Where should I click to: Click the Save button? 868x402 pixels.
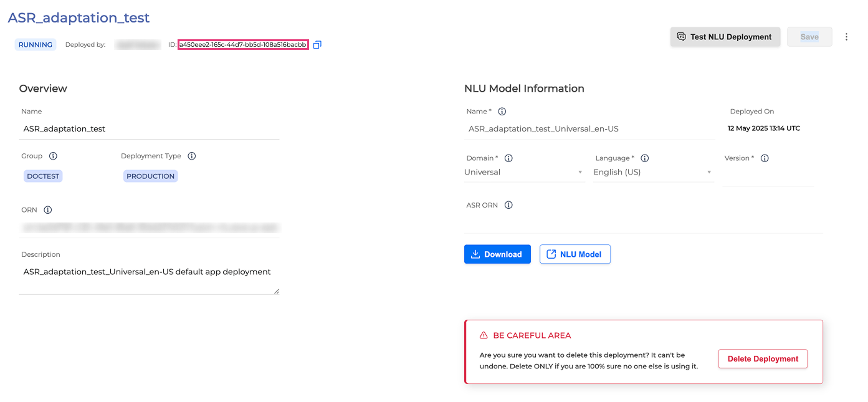point(809,37)
